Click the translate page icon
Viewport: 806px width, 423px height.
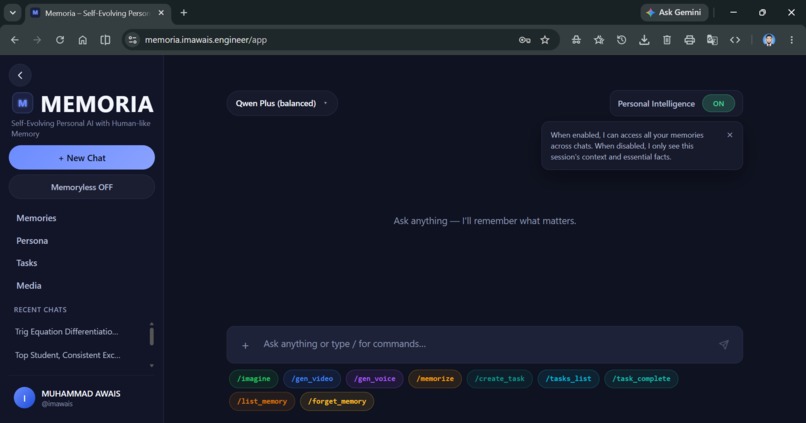tap(712, 40)
